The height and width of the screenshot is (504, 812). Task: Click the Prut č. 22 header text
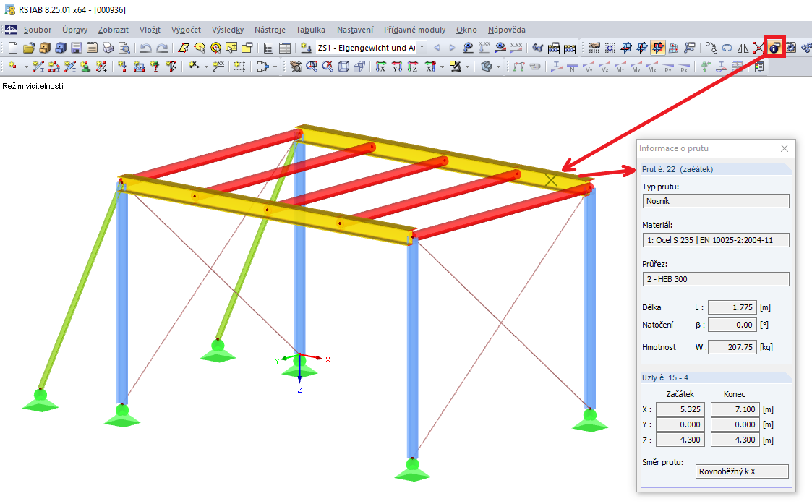click(x=678, y=169)
